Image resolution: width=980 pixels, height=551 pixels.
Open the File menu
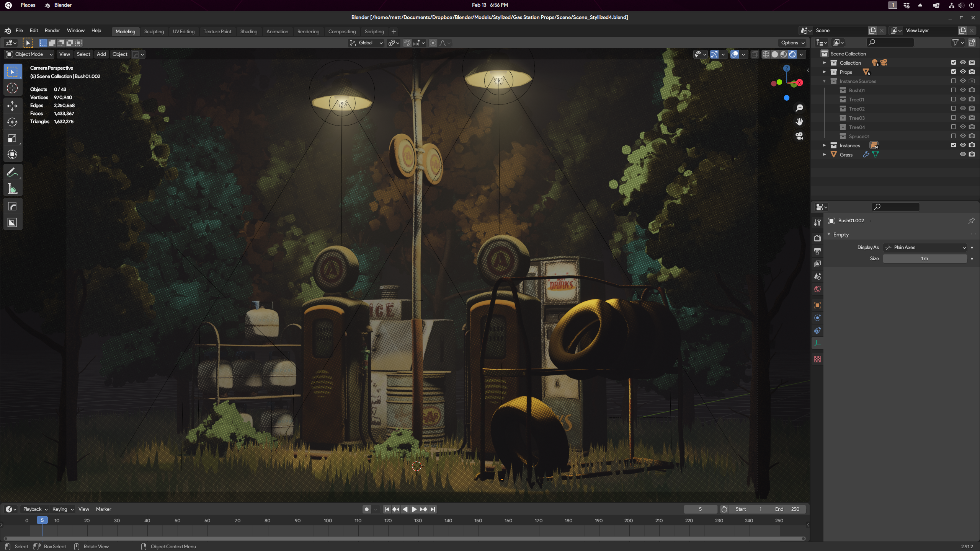click(x=19, y=31)
